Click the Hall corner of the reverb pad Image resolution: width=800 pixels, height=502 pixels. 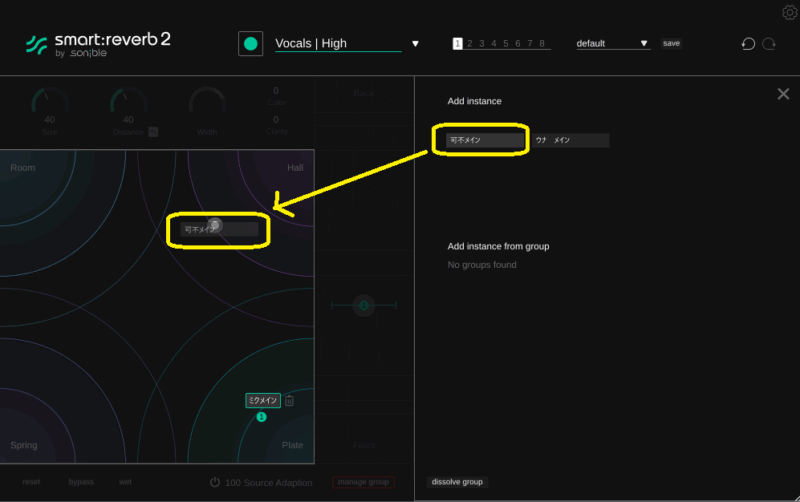point(295,168)
